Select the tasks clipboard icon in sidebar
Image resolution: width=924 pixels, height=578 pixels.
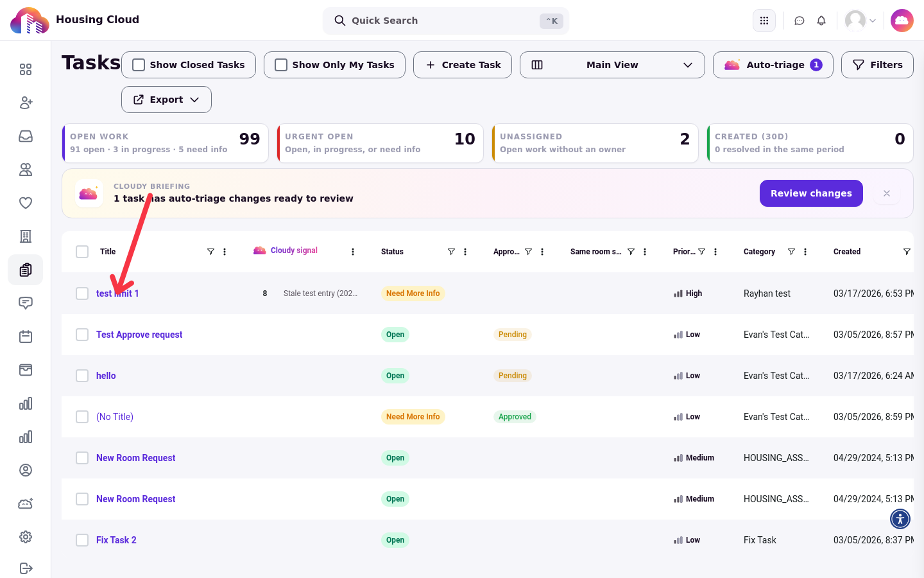(26, 270)
